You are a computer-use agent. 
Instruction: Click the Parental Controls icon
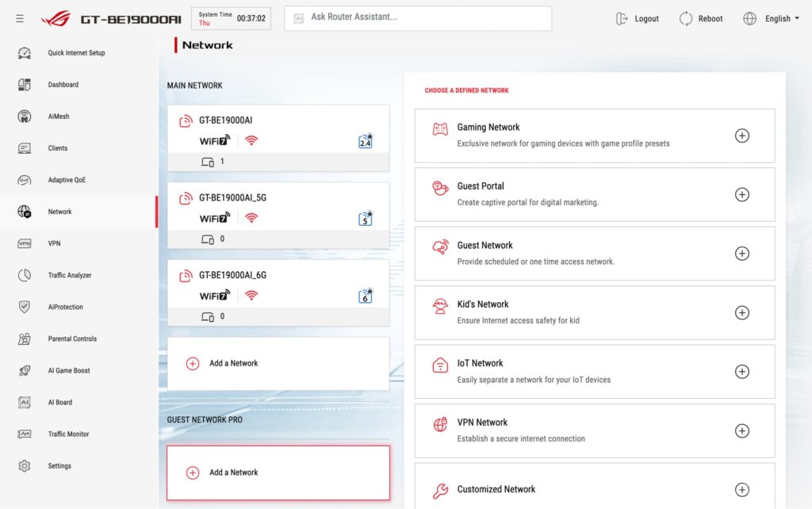click(25, 339)
